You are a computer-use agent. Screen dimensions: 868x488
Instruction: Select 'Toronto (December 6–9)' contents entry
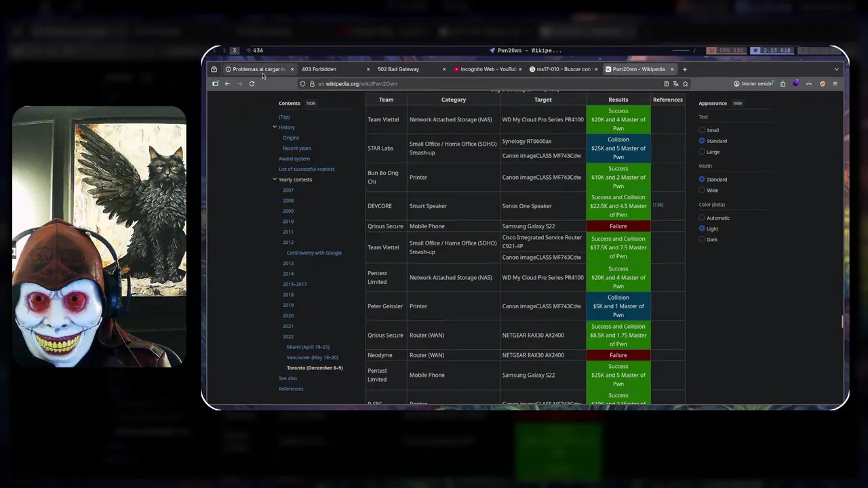[x=315, y=368]
